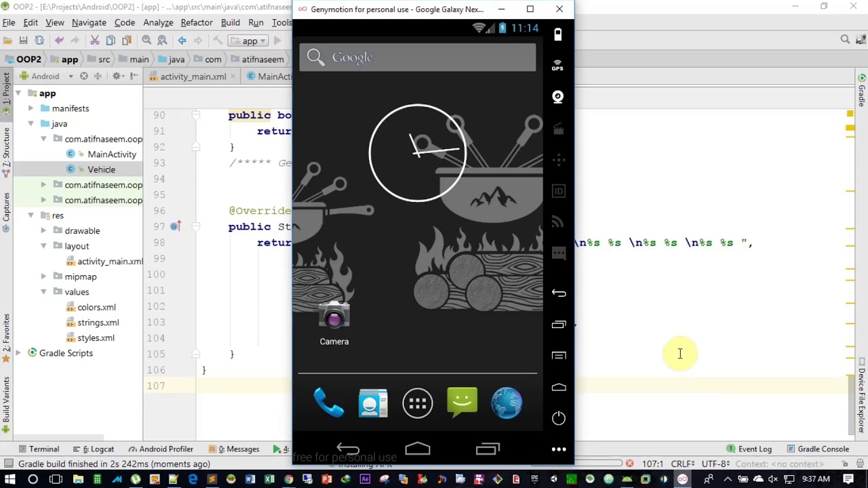
Task: Click the Make Project hammer icon
Action: (x=218, y=41)
